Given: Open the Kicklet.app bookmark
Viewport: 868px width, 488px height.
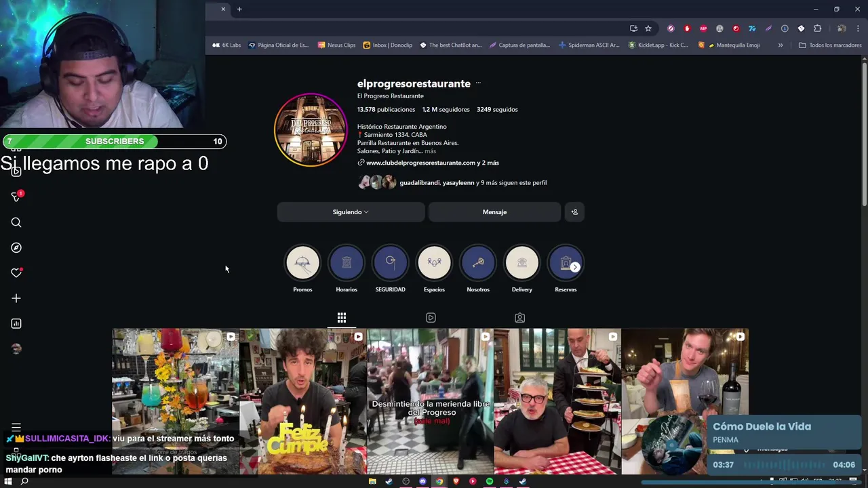Looking at the screenshot, I should click(658, 45).
